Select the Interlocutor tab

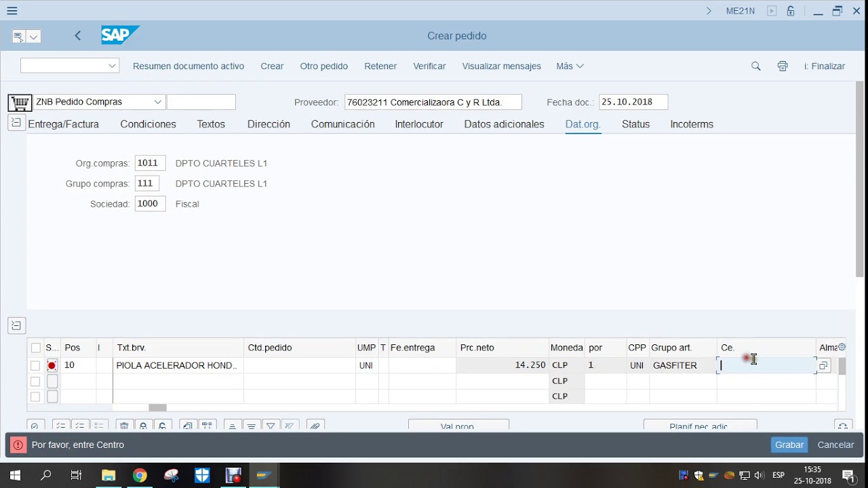[419, 124]
